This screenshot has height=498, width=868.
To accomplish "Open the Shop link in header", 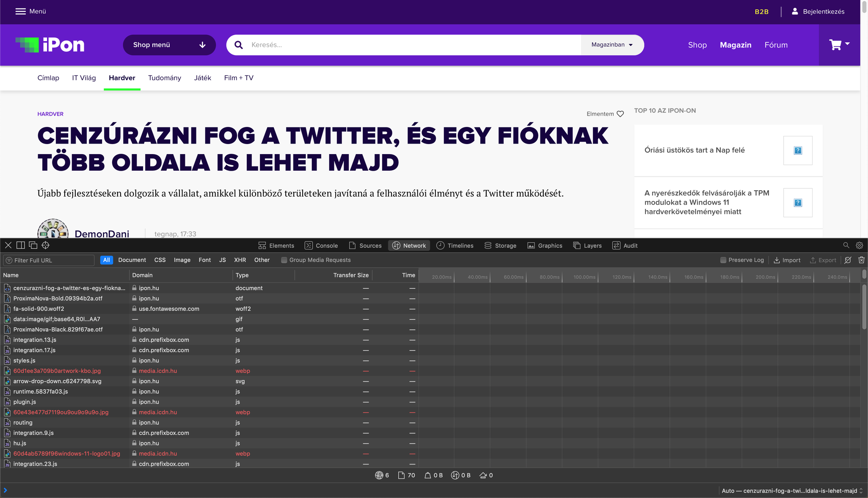I will (x=697, y=45).
